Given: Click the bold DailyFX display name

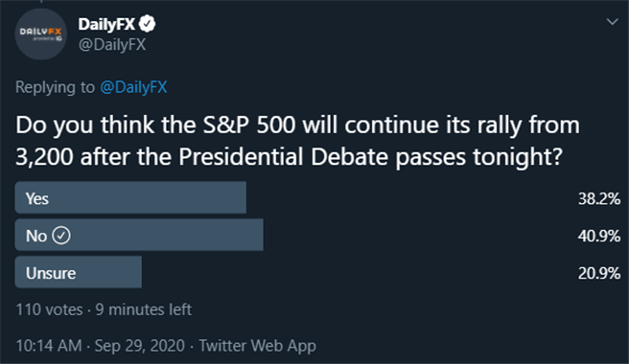Looking at the screenshot, I should 106,24.
